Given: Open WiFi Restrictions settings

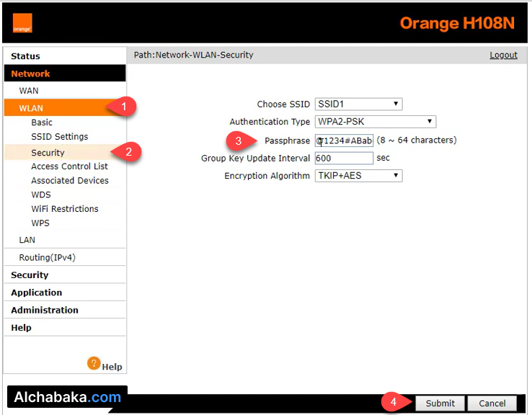Looking at the screenshot, I should 65,209.
